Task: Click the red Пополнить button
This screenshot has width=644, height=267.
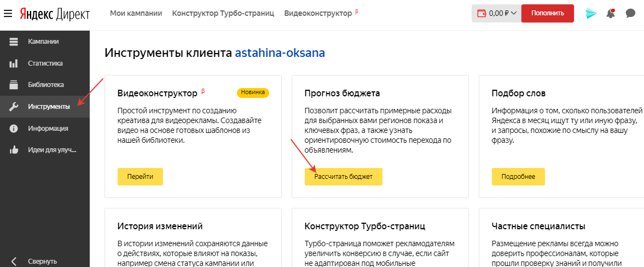Action: coord(547,13)
